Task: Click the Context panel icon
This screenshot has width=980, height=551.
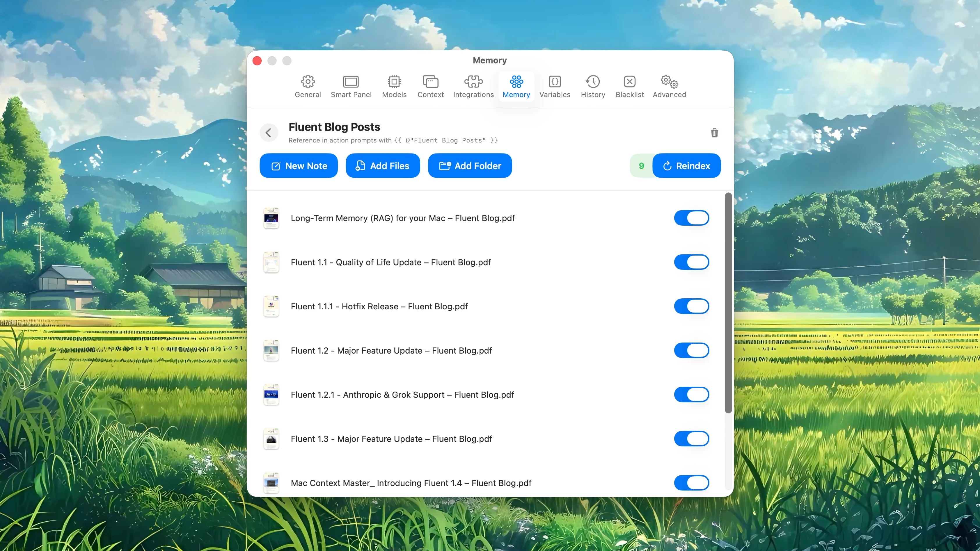Action: [430, 81]
